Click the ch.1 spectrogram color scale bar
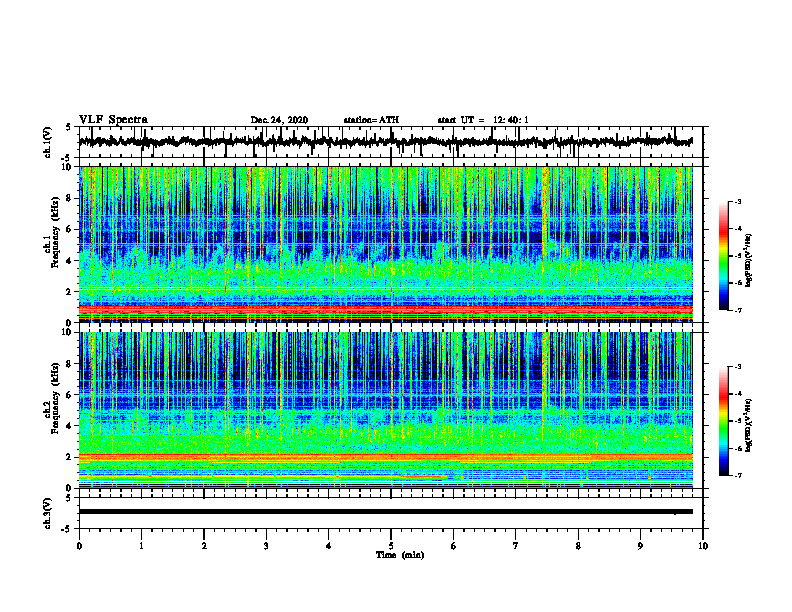The image size is (792, 612). tap(723, 256)
